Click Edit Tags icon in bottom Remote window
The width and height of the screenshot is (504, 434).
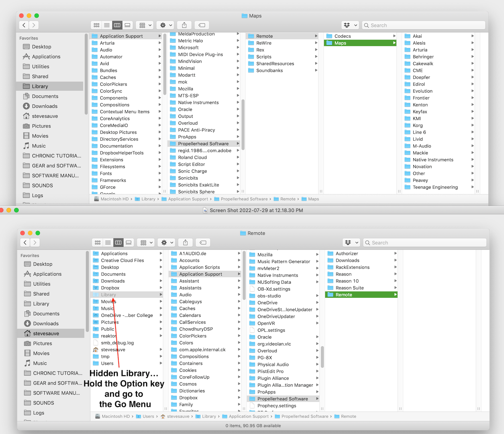(x=203, y=243)
